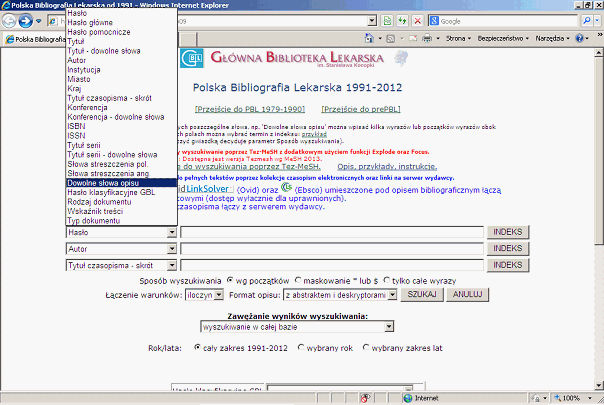Image resolution: width=604 pixels, height=405 pixels.
Task: Open the Strona toolbar menu
Action: pyautogui.click(x=458, y=39)
